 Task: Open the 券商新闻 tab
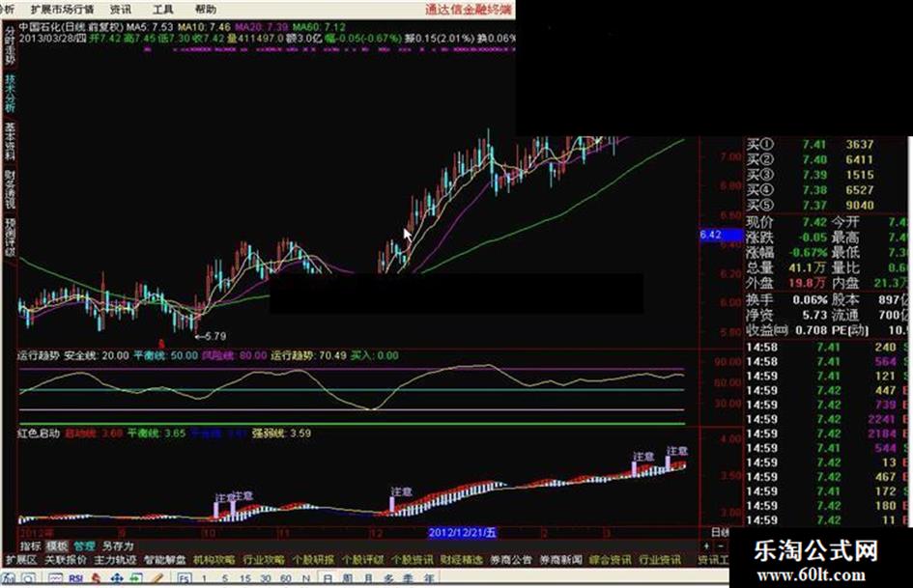tap(560, 560)
